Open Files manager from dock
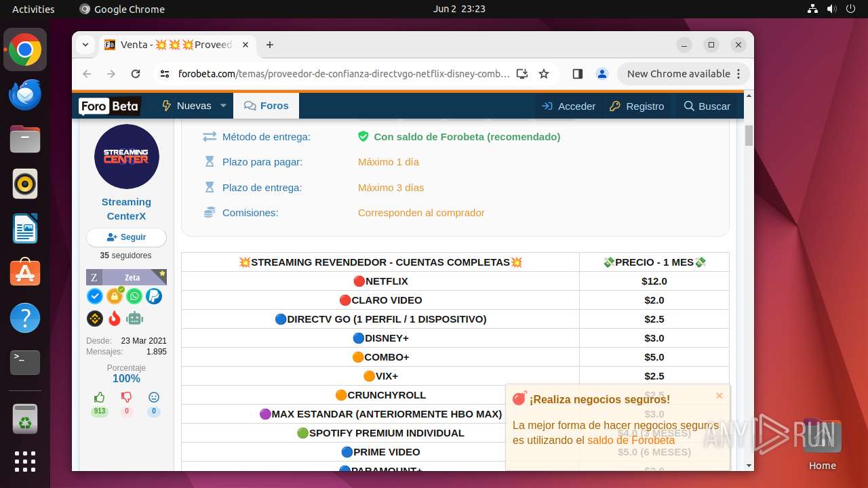 (25, 139)
